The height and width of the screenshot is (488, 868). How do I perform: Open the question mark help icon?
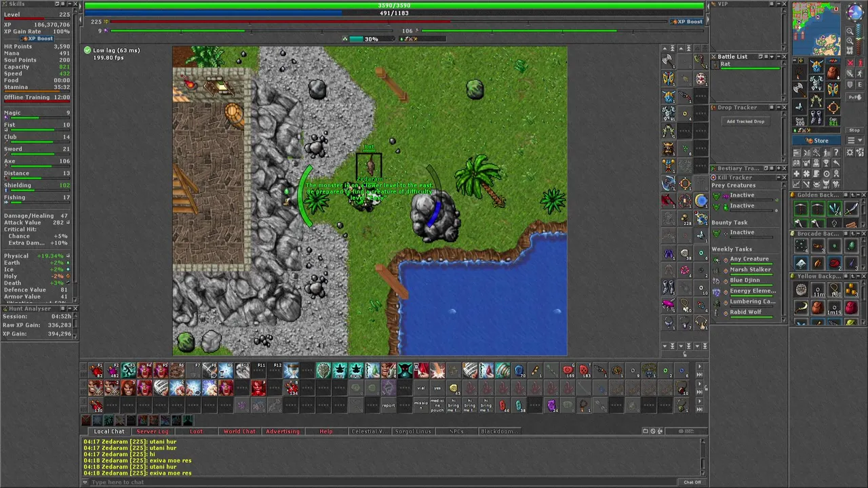836,152
